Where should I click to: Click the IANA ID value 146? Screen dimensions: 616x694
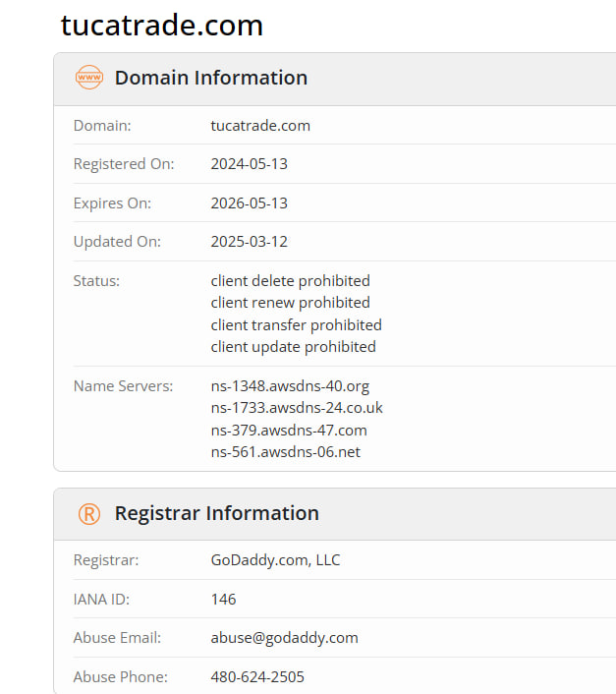click(223, 600)
